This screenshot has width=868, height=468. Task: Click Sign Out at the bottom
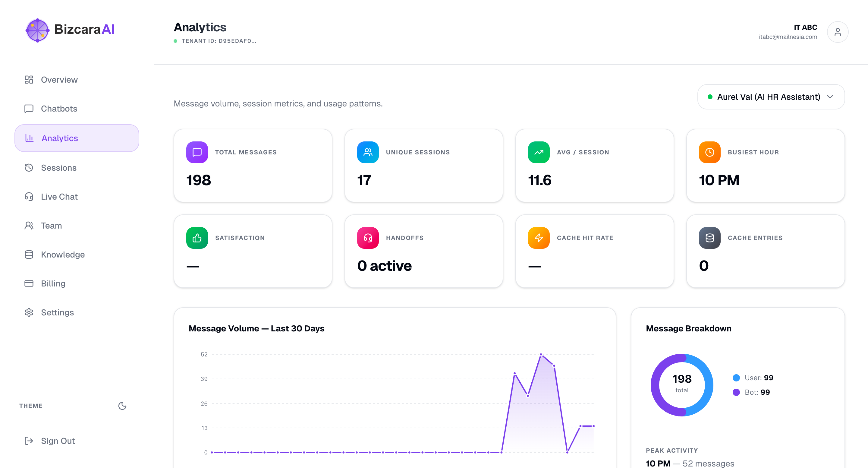[57, 441]
